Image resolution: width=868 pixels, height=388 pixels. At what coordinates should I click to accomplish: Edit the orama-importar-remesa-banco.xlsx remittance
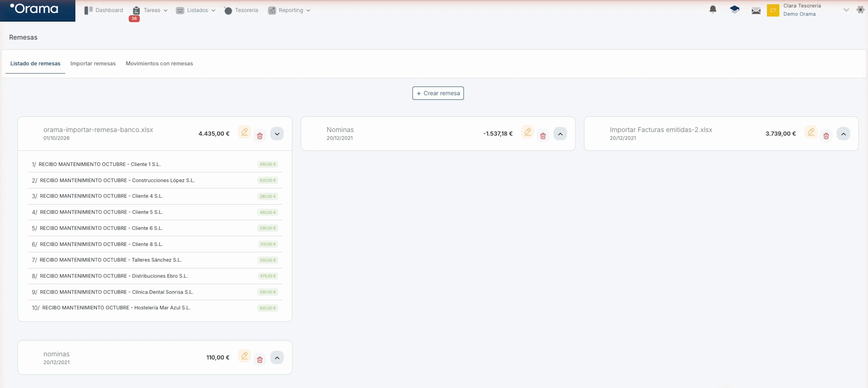click(x=244, y=132)
